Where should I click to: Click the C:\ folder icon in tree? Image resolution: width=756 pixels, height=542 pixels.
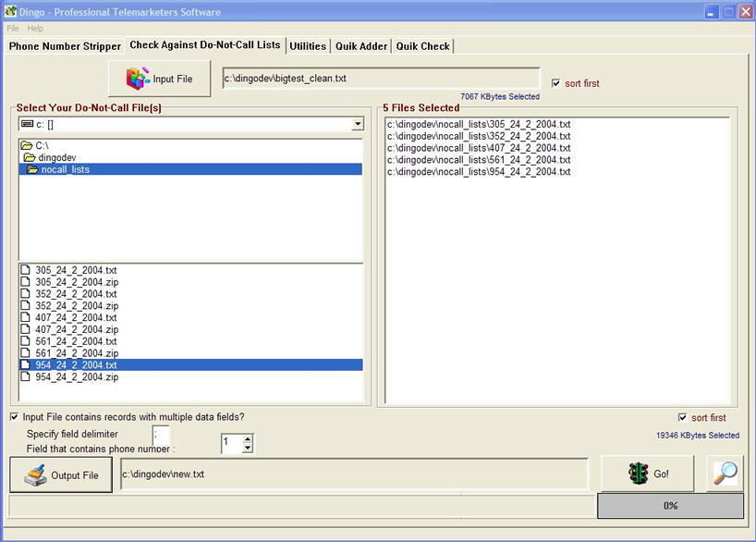[x=27, y=145]
